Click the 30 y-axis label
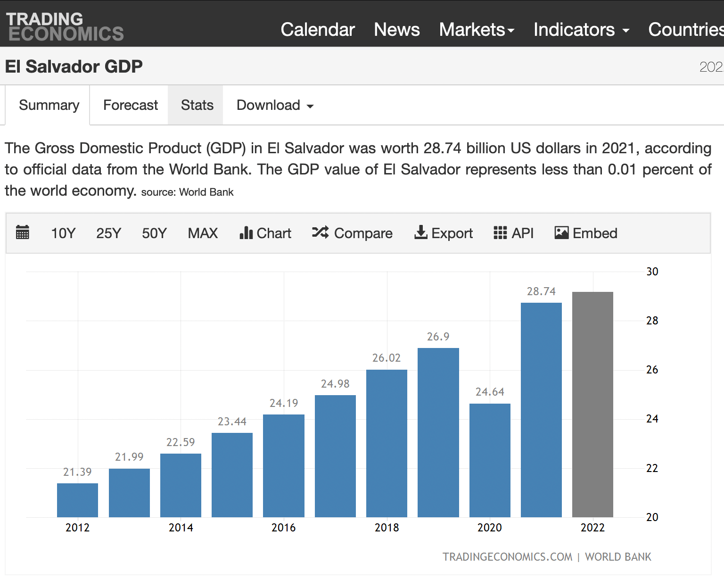The height and width of the screenshot is (588, 724). tap(652, 272)
